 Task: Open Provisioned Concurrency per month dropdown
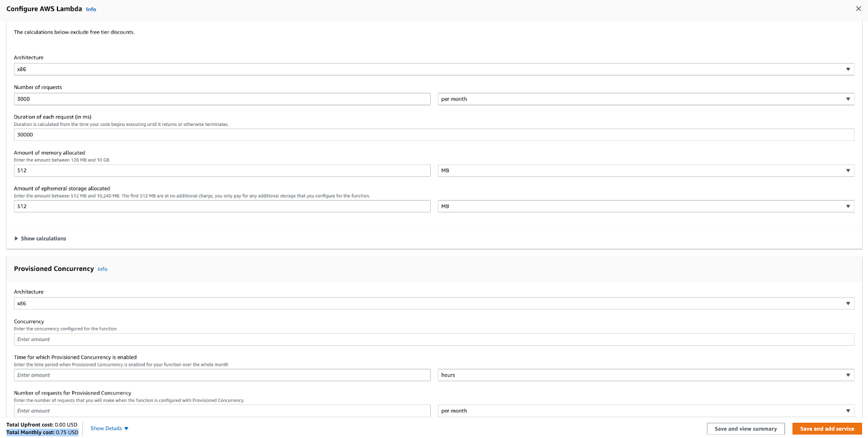point(646,411)
